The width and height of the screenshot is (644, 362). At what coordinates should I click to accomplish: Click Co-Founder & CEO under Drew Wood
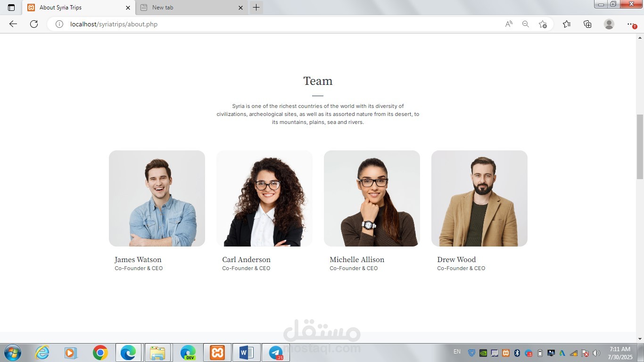pyautogui.click(x=461, y=268)
